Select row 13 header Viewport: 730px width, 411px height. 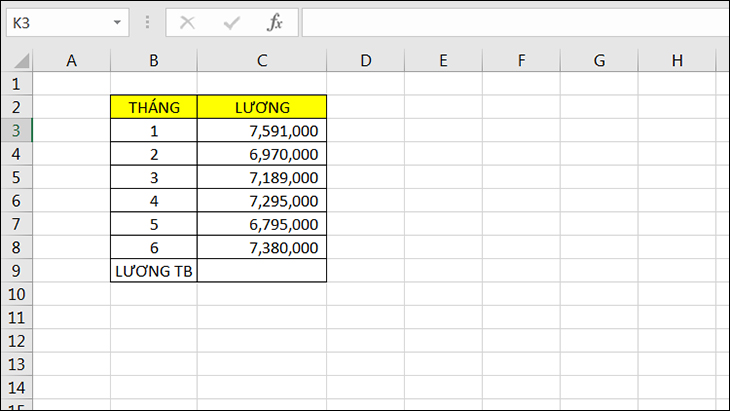(x=17, y=364)
